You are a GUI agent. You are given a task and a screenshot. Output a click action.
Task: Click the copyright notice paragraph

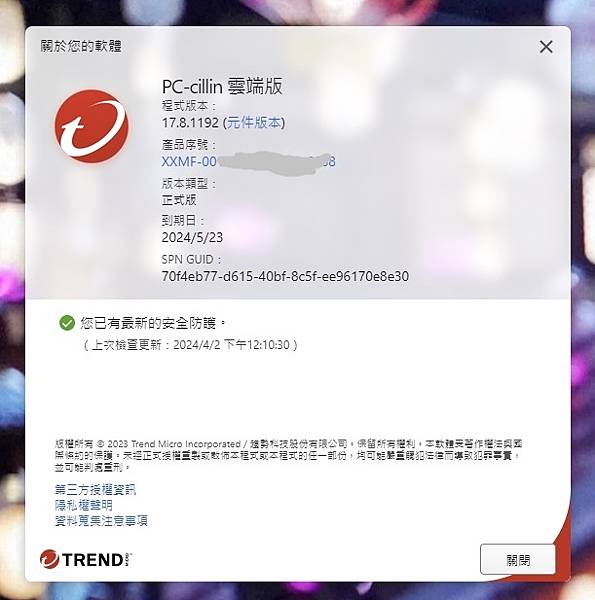tap(289, 455)
